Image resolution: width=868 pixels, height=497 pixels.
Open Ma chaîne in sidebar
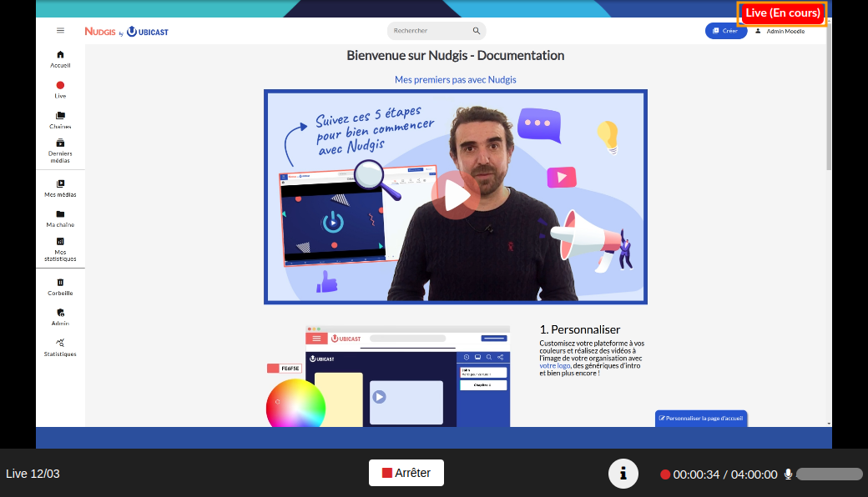[x=60, y=219]
